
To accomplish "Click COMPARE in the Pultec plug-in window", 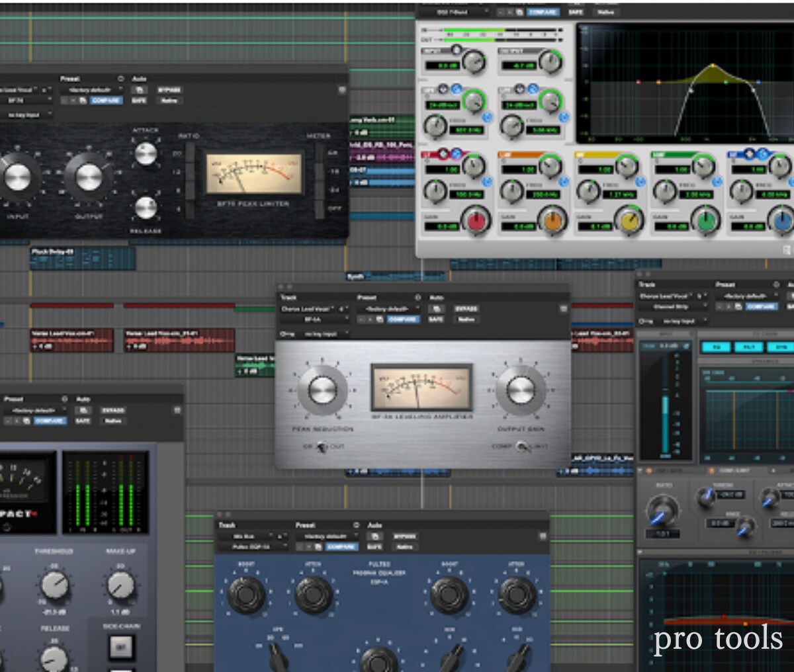I will click(x=341, y=547).
